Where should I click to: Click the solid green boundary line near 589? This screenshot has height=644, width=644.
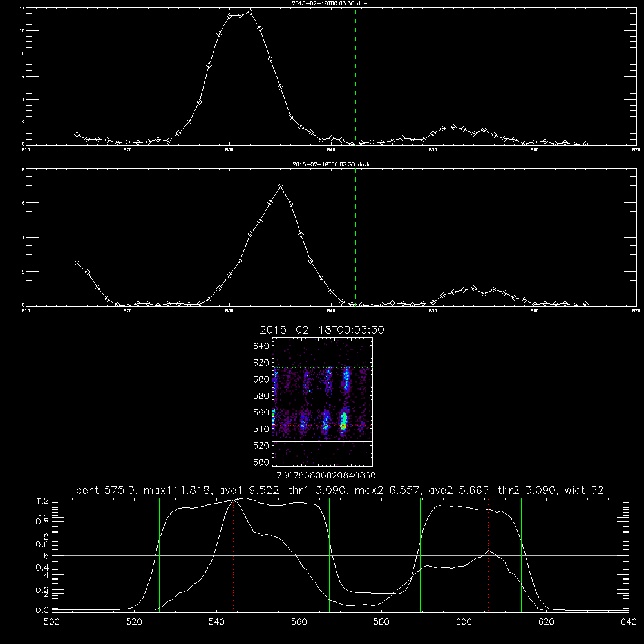[420, 554]
